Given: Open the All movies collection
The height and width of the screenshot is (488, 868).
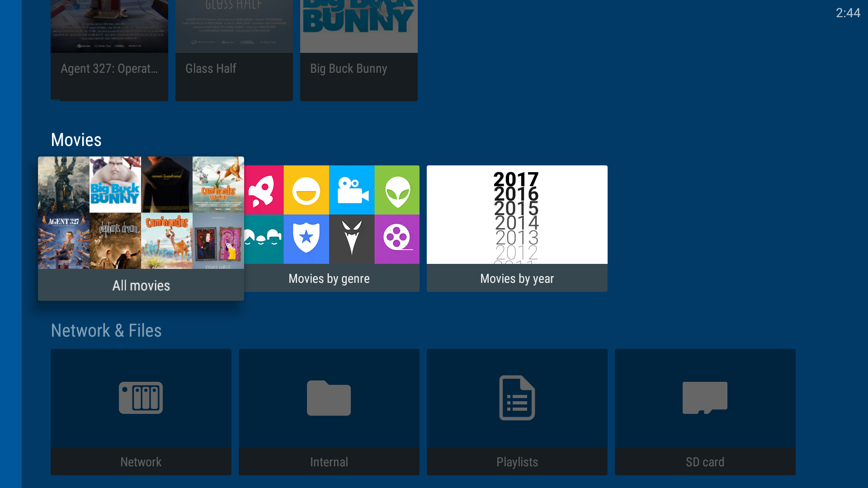Looking at the screenshot, I should click(x=141, y=285).
